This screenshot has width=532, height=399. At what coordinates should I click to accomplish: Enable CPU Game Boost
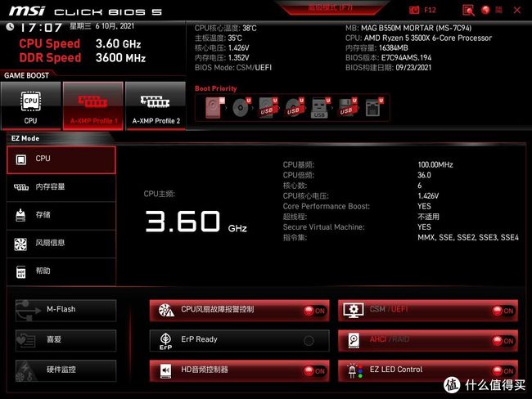point(31,105)
